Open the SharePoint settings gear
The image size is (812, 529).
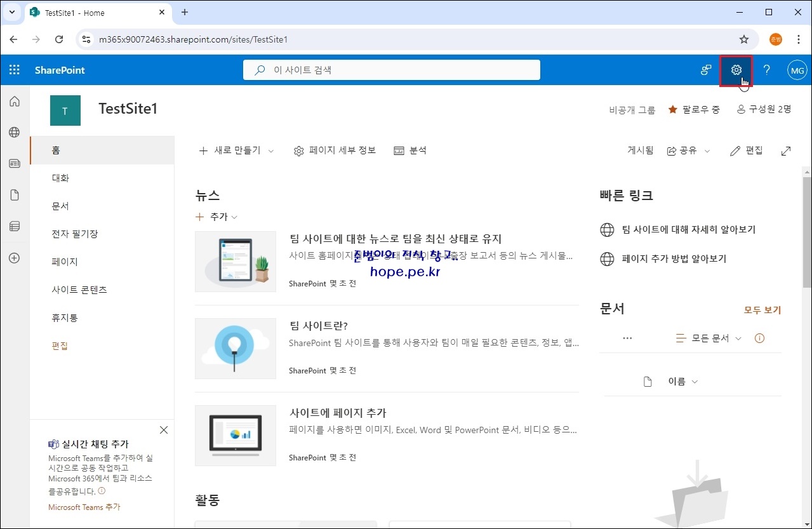click(736, 70)
